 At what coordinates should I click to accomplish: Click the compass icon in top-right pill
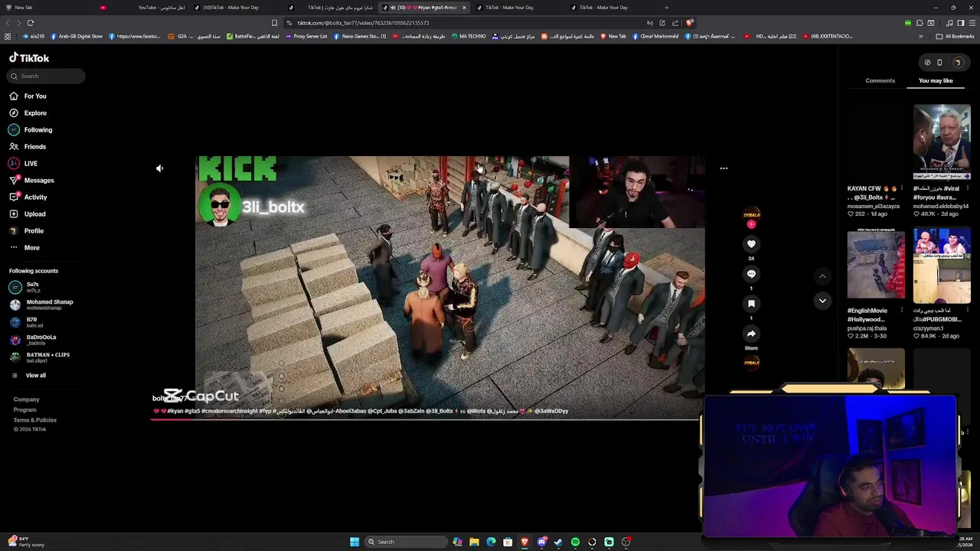coord(927,63)
